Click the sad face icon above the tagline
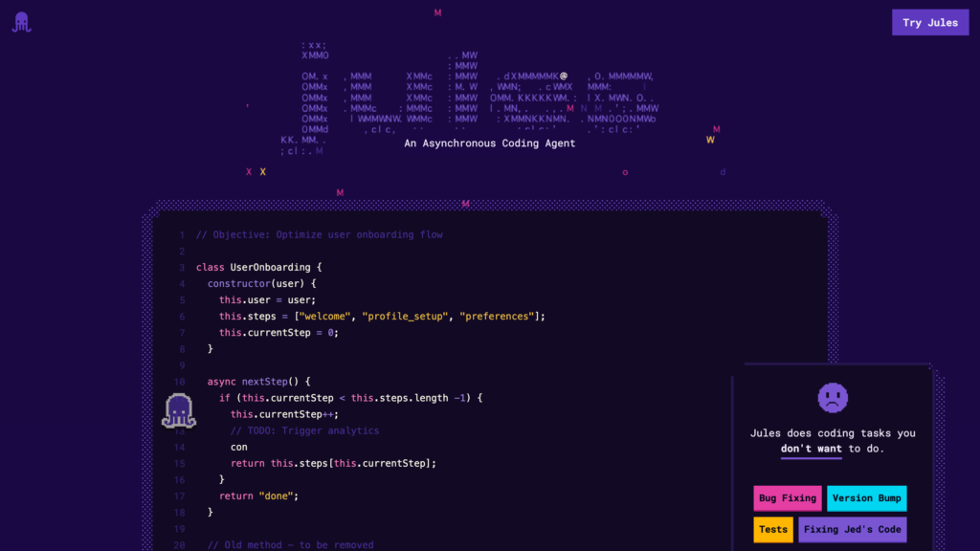The image size is (980, 551). click(833, 398)
